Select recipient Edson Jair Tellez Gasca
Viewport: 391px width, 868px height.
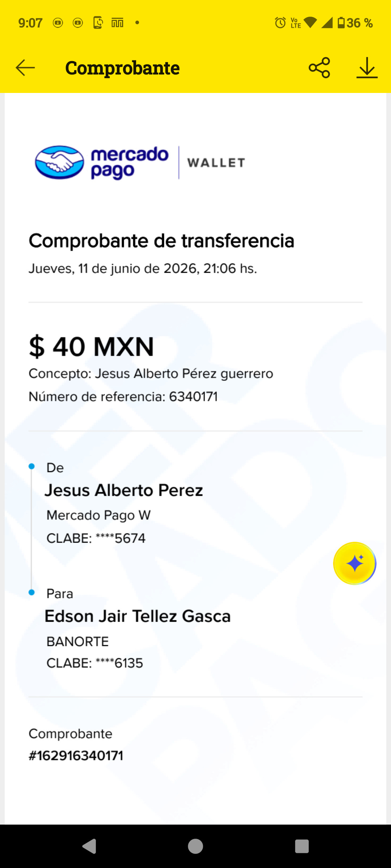click(138, 616)
